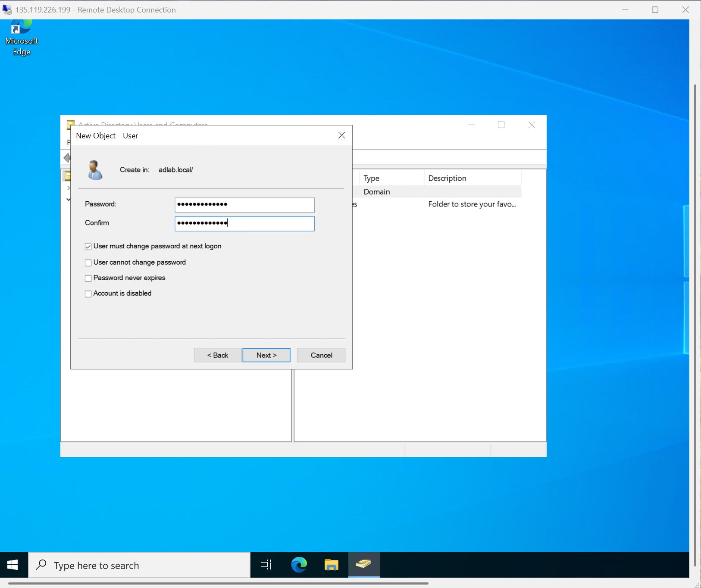Open Task View on the taskbar

pyautogui.click(x=266, y=565)
